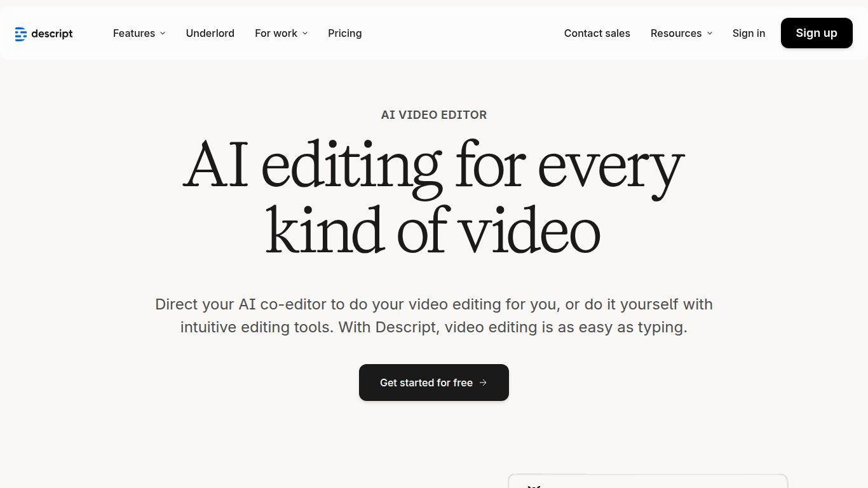Click the headline 'AI editing for every kind of video'
The width and height of the screenshot is (868, 488).
433,197
